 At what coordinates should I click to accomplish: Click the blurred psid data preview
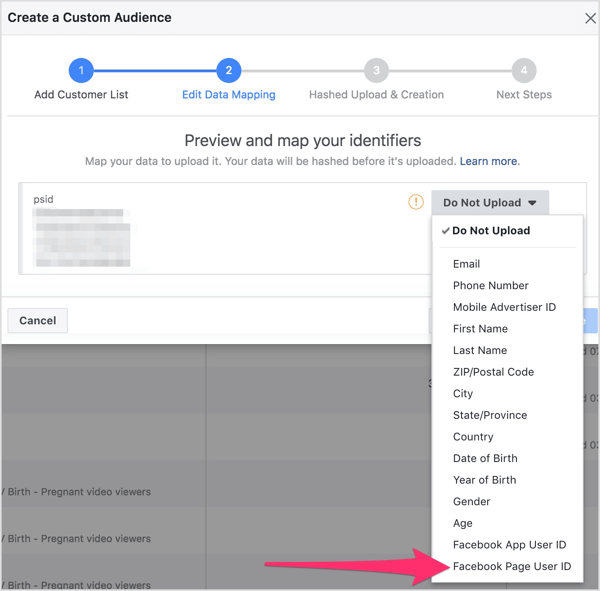tap(82, 238)
